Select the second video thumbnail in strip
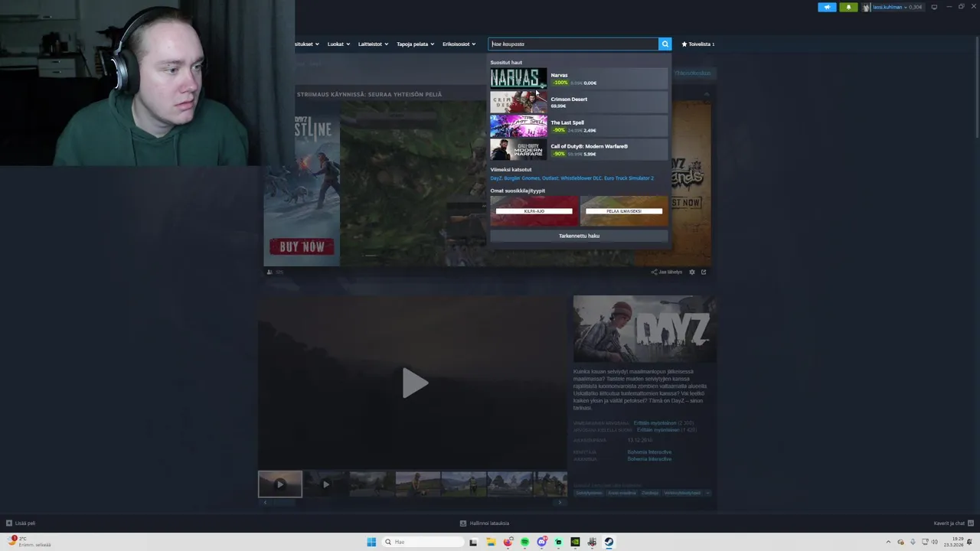 [325, 484]
